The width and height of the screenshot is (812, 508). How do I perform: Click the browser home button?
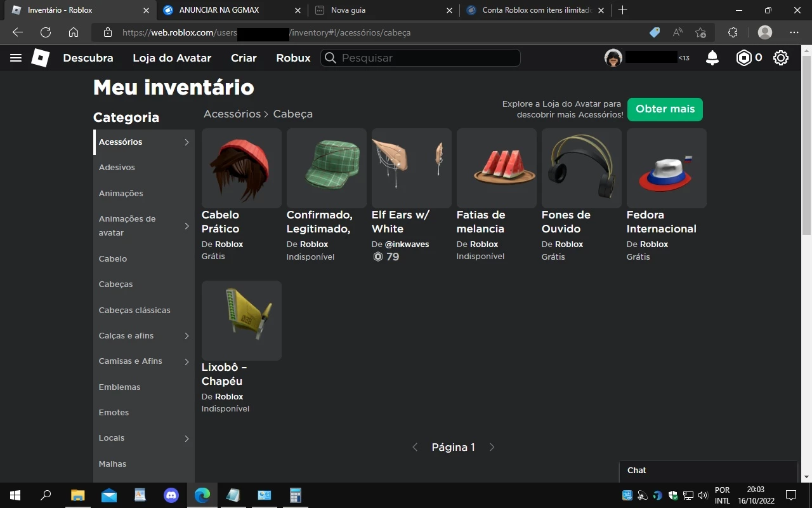(x=74, y=32)
